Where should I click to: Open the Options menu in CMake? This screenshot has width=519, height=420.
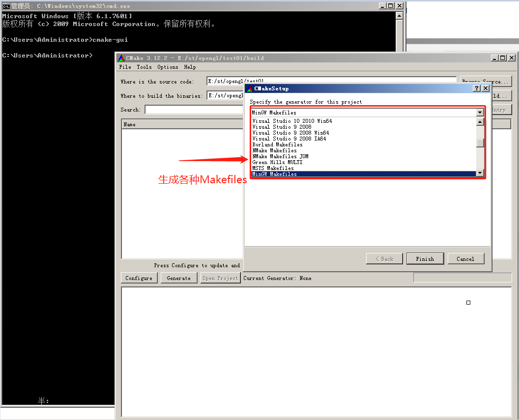(168, 67)
